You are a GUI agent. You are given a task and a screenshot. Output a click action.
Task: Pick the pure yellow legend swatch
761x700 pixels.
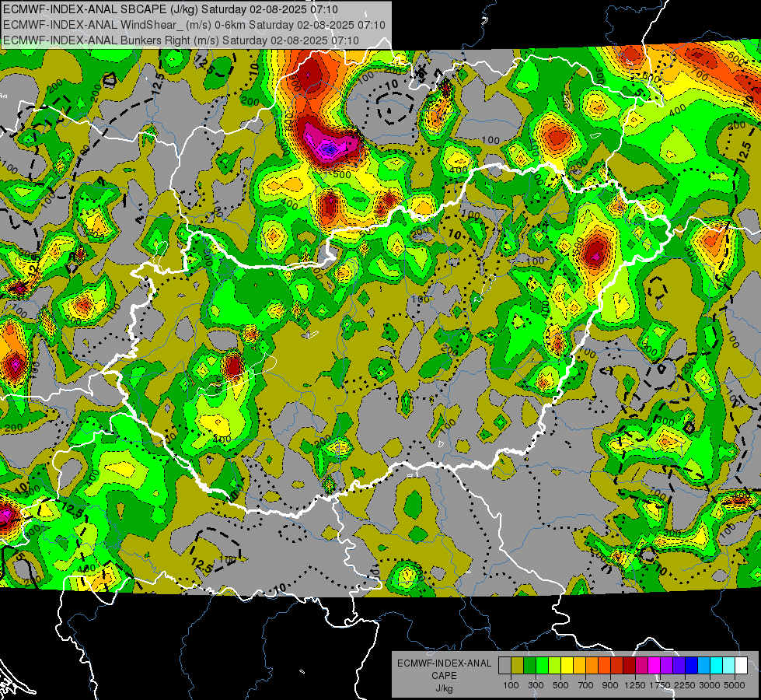567,666
